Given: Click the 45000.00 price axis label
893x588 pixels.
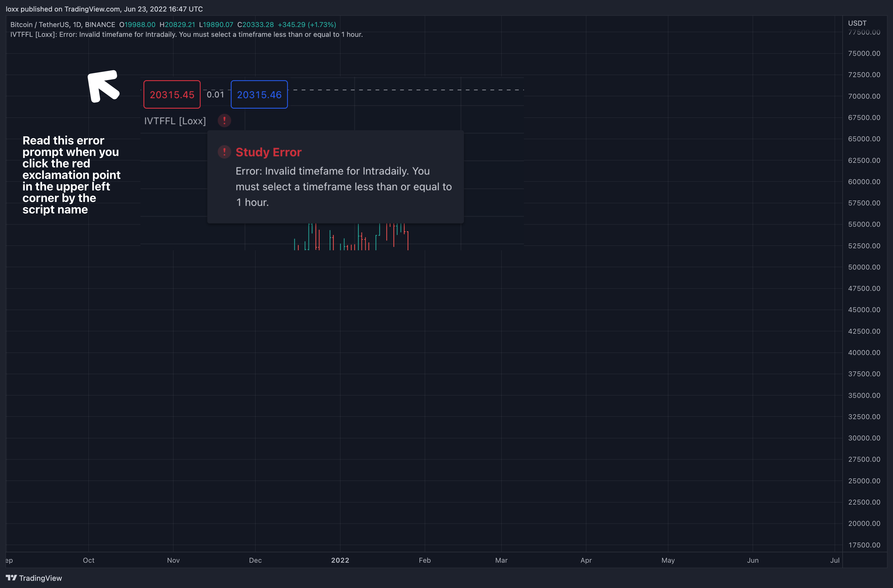Looking at the screenshot, I should (864, 310).
